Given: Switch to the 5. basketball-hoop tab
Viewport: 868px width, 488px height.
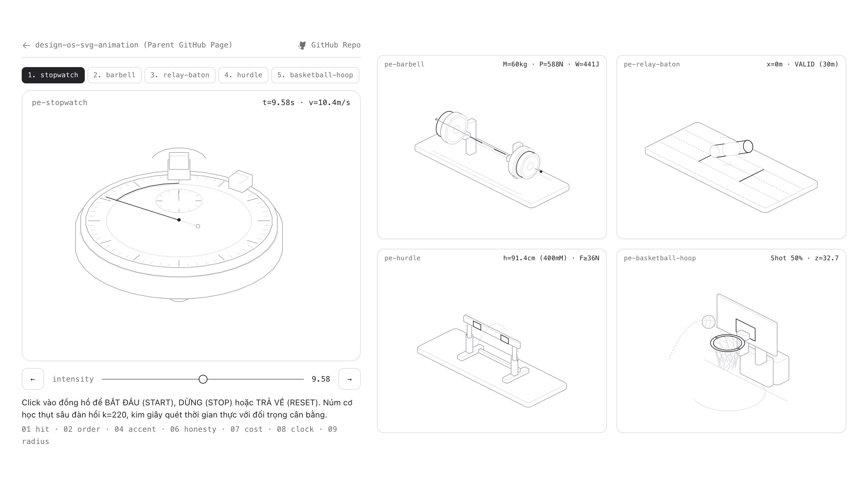Looking at the screenshot, I should coord(315,75).
